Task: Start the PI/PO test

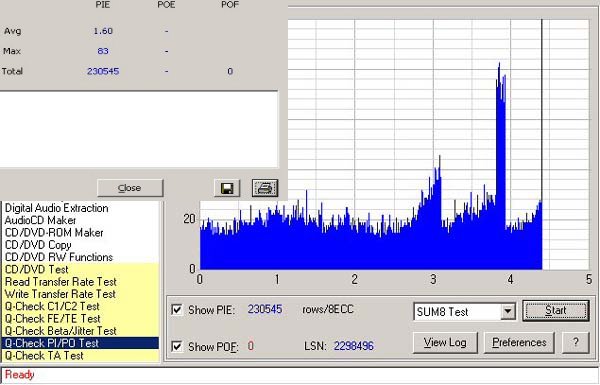Action: tap(556, 310)
